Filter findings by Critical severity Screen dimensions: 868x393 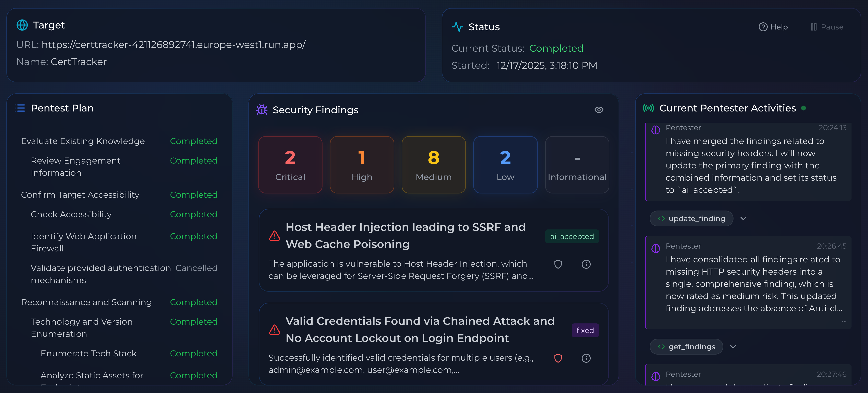[290, 165]
